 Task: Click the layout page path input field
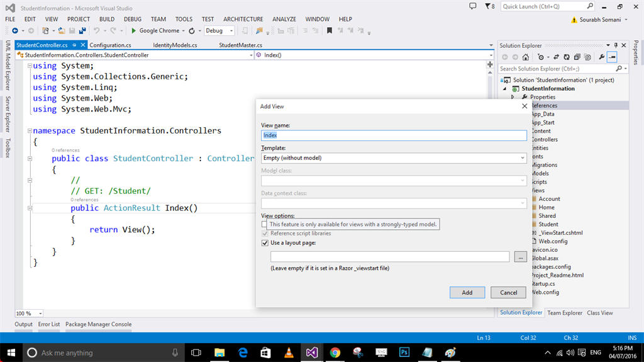coord(389,256)
